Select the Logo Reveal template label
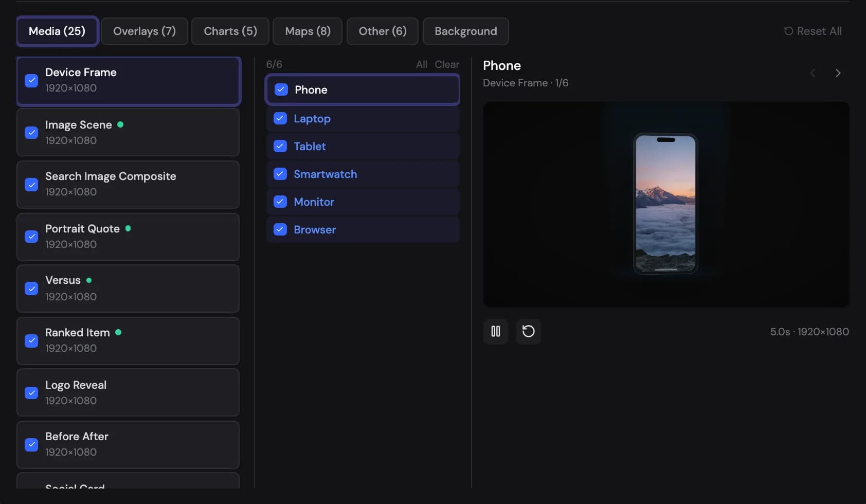 (76, 385)
